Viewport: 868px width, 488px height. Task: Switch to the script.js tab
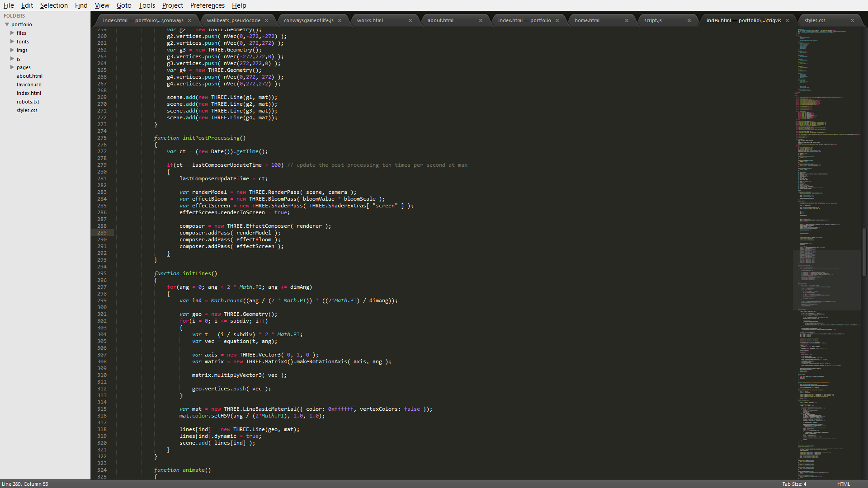point(653,20)
